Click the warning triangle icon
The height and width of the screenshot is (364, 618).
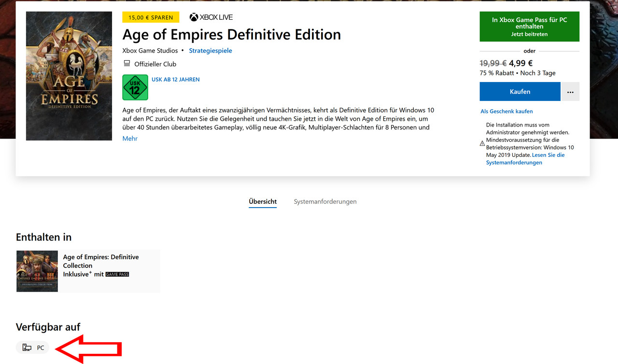click(x=482, y=143)
